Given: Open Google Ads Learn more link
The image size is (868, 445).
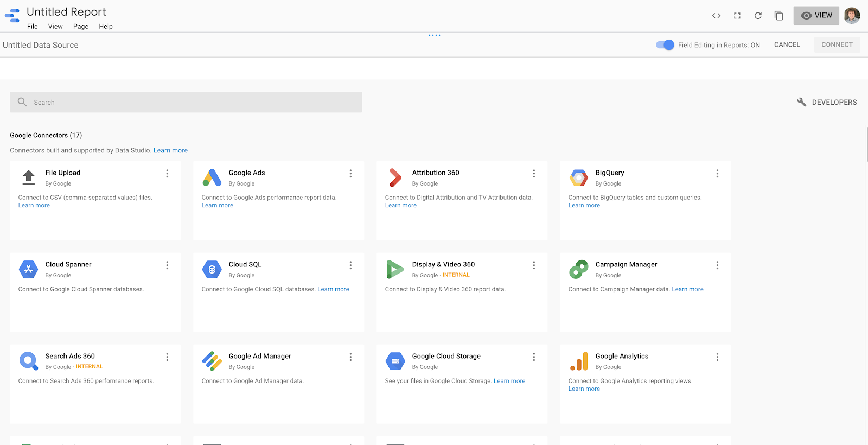Looking at the screenshot, I should 218,205.
